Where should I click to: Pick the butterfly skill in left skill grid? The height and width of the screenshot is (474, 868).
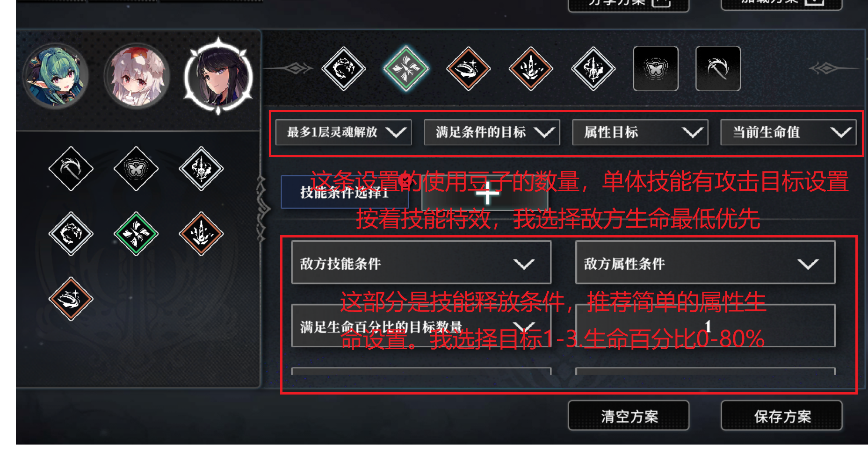click(136, 169)
